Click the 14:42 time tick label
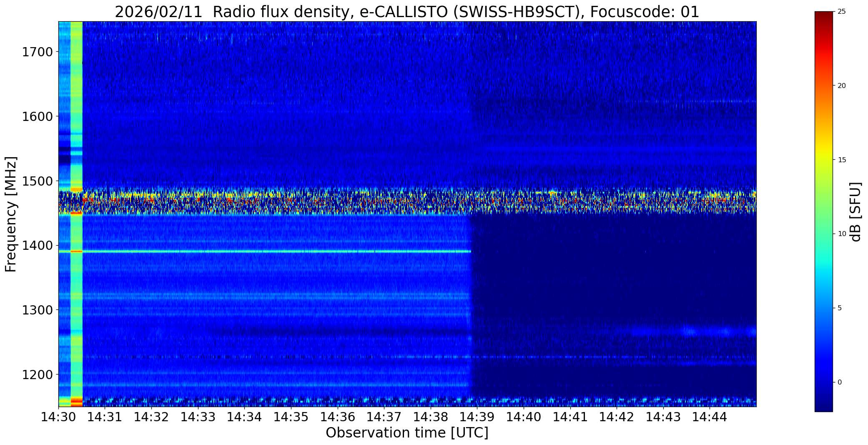This screenshot has height=445, width=868. click(617, 417)
